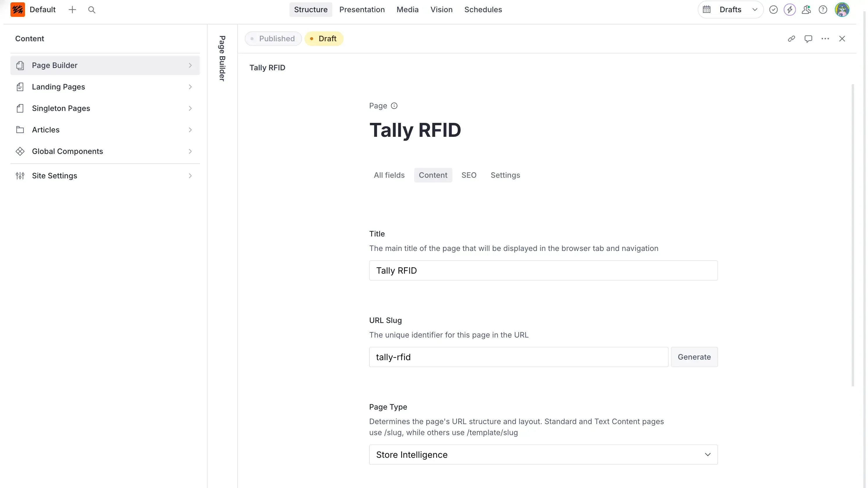The image size is (868, 488).
Task: Click the validation checkmark icon in the top bar
Action: (x=773, y=9)
